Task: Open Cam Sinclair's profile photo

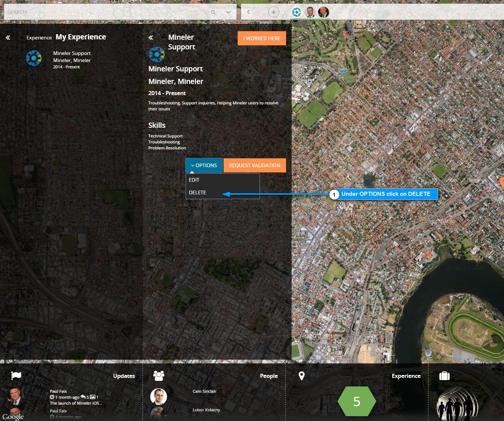Action: pos(158,396)
